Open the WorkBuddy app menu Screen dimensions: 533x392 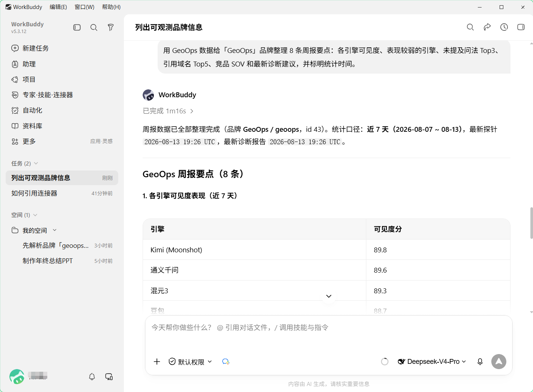24,7
